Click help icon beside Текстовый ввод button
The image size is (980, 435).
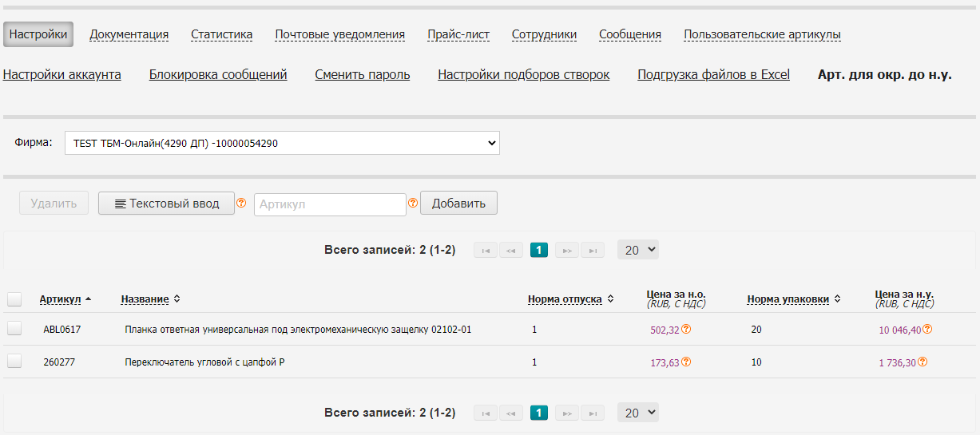tap(241, 203)
